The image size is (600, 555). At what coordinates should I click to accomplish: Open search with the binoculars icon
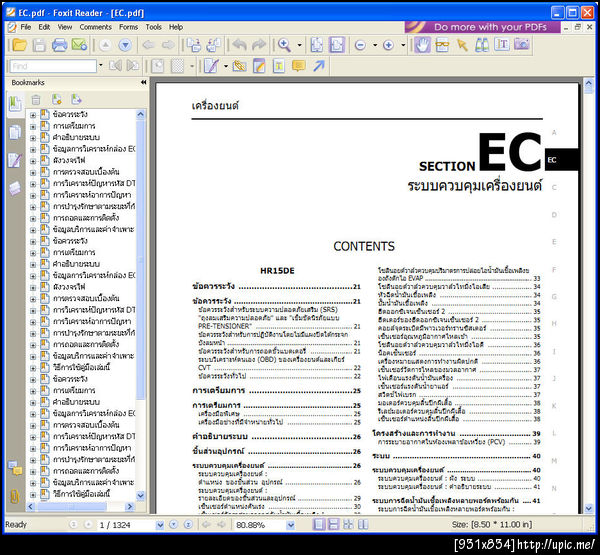[482, 45]
